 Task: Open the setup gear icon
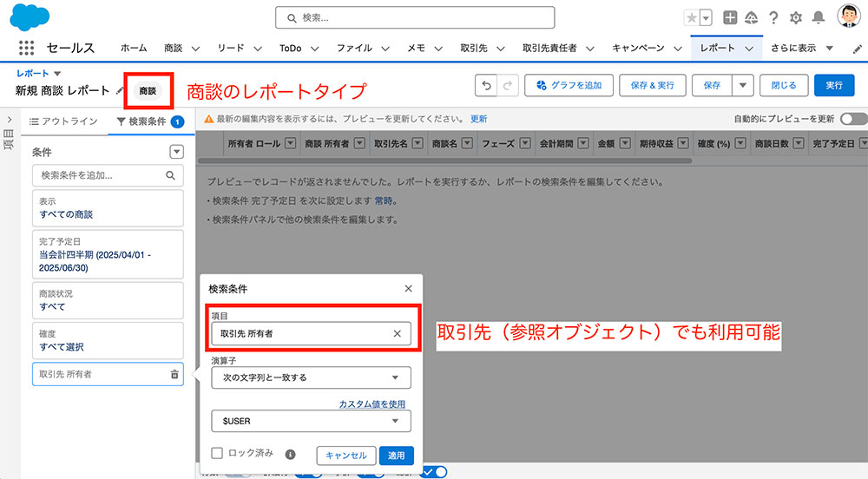pyautogui.click(x=795, y=17)
